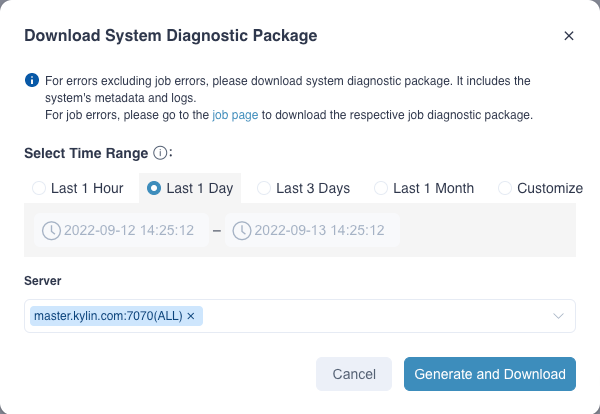Close the diagnostic package dialog
600x414 pixels.
click(x=569, y=36)
